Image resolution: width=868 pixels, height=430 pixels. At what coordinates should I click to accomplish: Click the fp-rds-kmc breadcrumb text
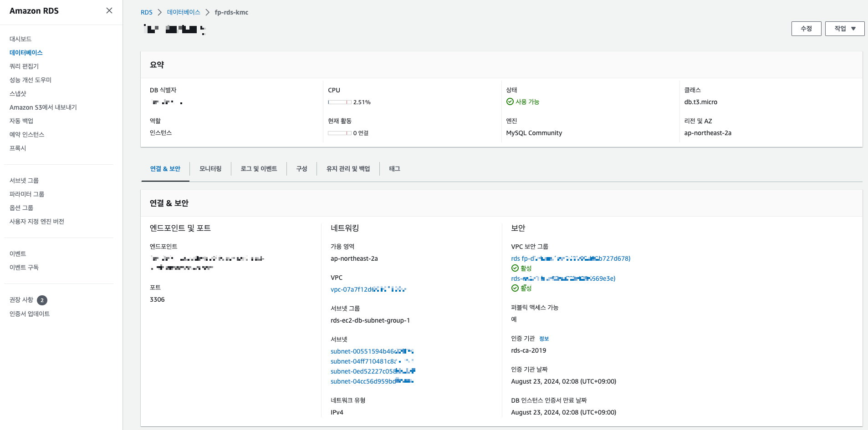231,12
